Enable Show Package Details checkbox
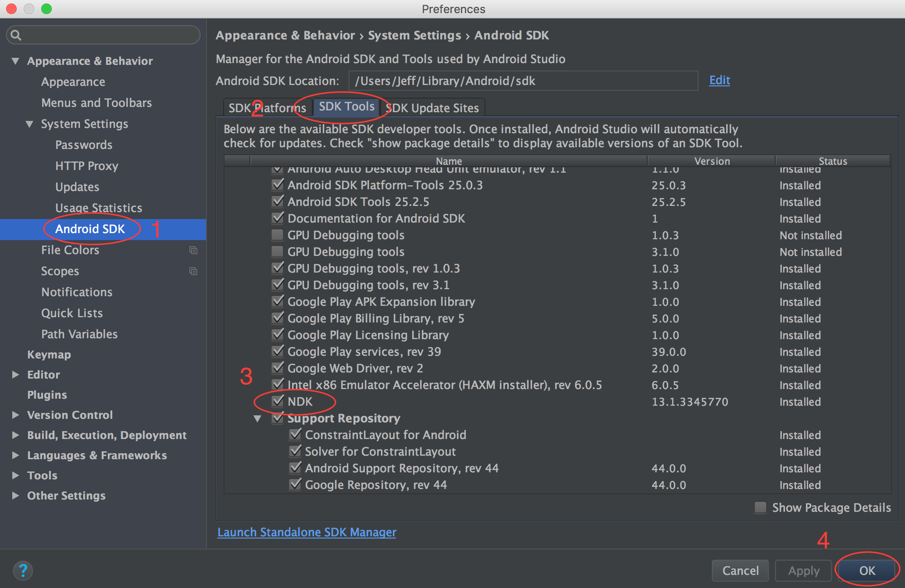Screen dimensions: 905x588 [x=760, y=507]
